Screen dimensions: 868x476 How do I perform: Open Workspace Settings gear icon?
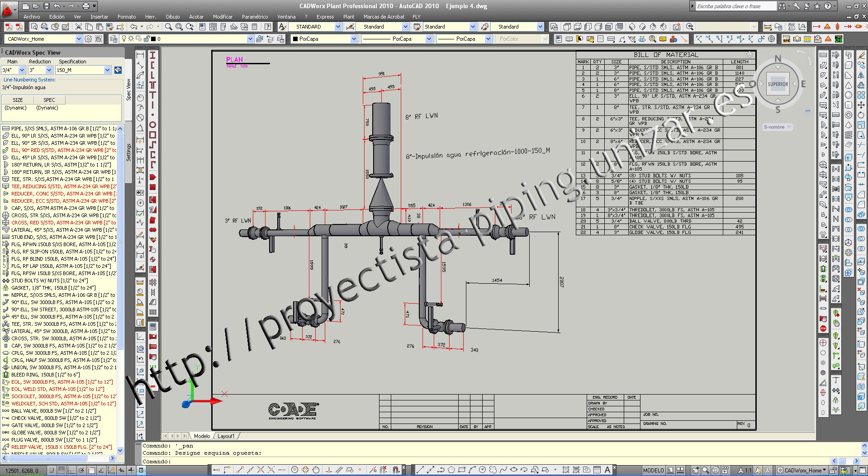[x=88, y=39]
